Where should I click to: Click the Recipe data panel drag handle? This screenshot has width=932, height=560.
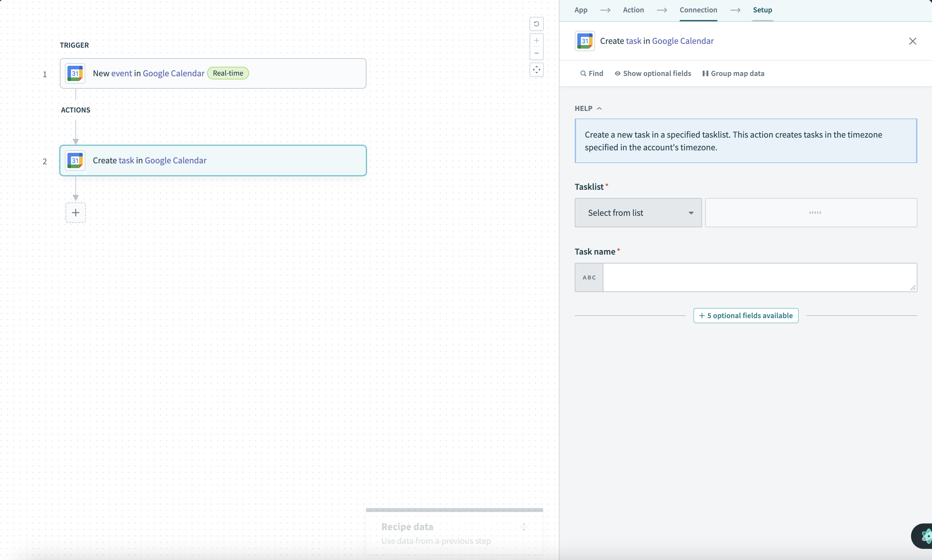point(524,527)
